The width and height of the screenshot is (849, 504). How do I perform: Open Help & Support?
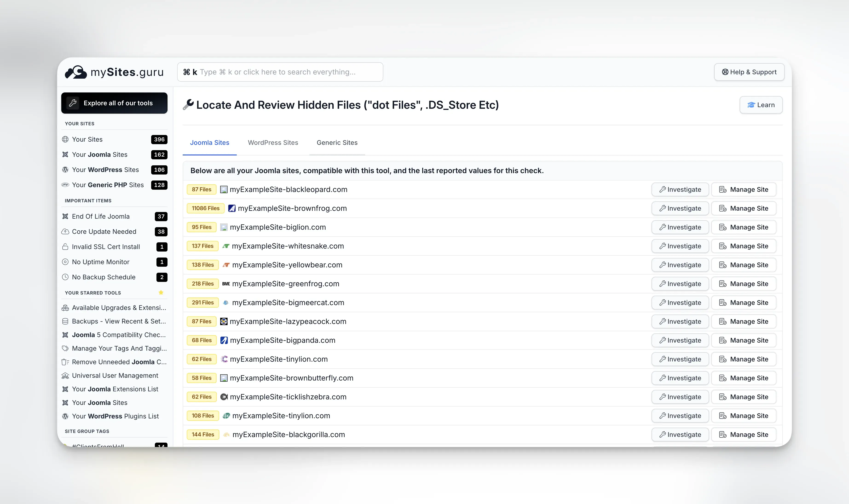pyautogui.click(x=749, y=72)
